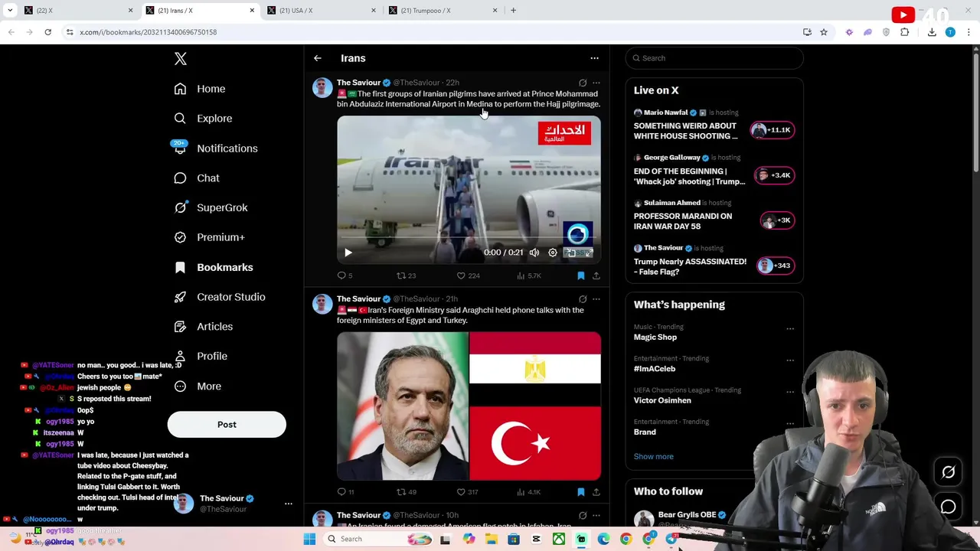Switch to the Trumpooo / X tab

[443, 11]
